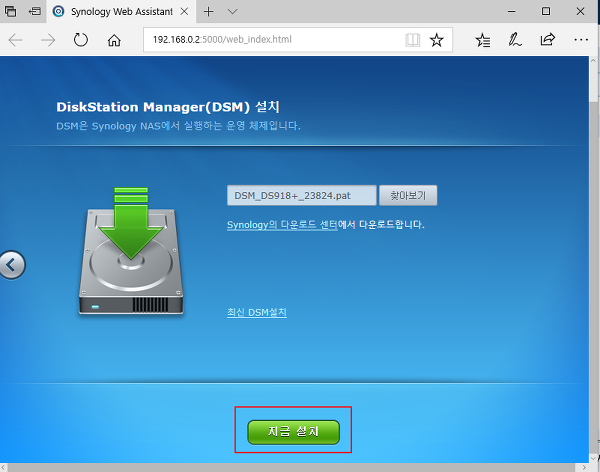Click the tabs set aside icon
The image size is (600, 472).
point(11,11)
